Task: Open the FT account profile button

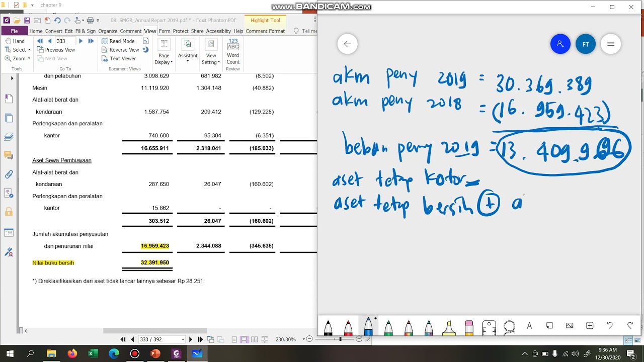Action: [586, 44]
